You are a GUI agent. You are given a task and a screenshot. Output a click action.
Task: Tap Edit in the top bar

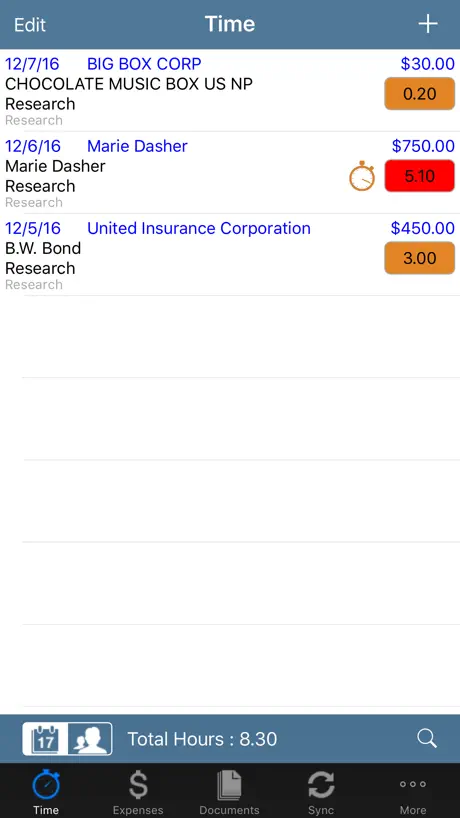30,25
